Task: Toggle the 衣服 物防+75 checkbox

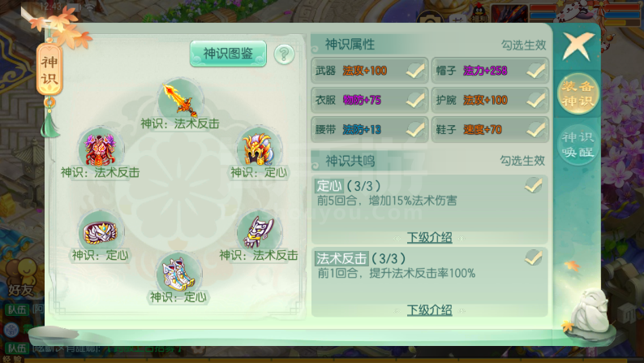Action: point(415,100)
